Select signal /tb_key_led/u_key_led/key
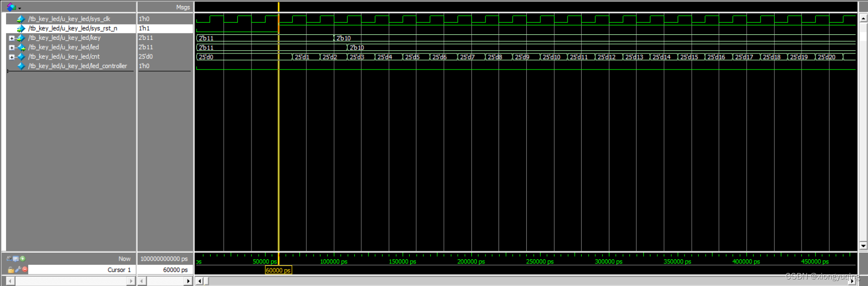Image resolution: width=868 pixels, height=286 pixels. click(x=65, y=38)
